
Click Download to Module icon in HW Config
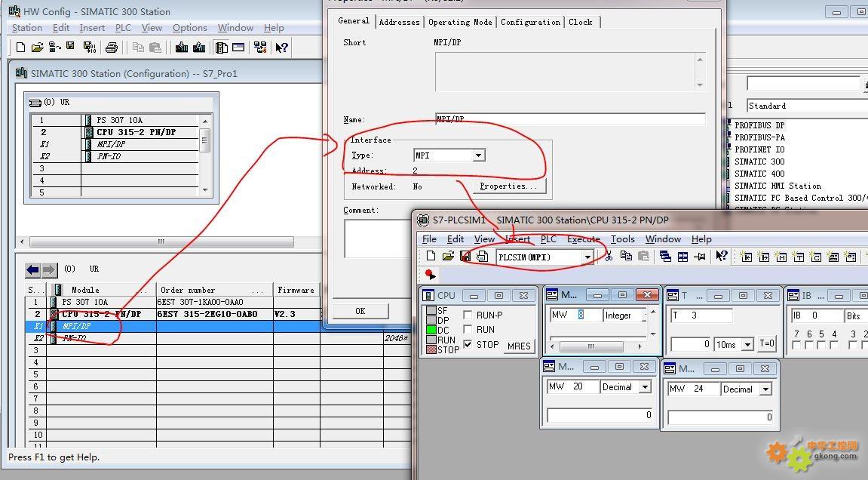pos(181,48)
